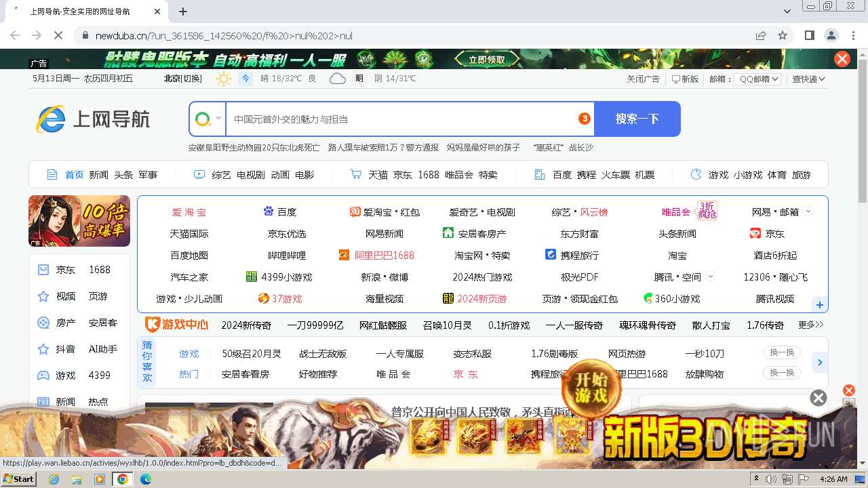Open the Chrome profile avatar
The height and width of the screenshot is (488, 868).
click(x=831, y=35)
